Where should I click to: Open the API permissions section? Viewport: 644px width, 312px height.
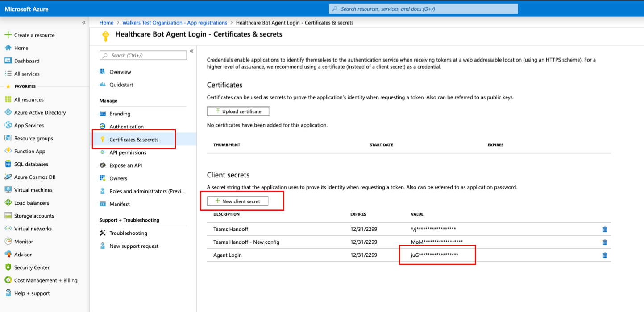pyautogui.click(x=128, y=152)
